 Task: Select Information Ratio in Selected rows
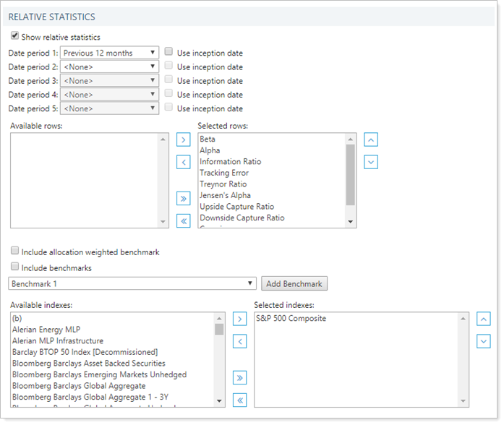231,162
